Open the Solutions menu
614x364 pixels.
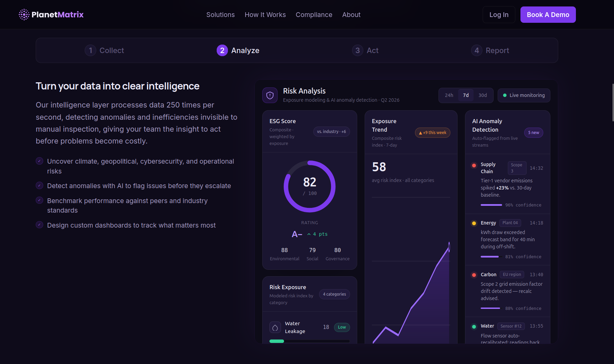tap(220, 15)
